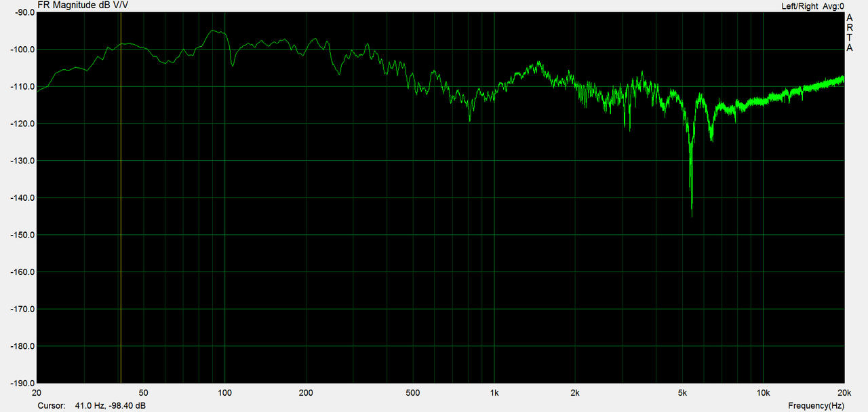Viewport: 868px width, 412px height.
Task: Click the FR Magnitude dB V/V title
Action: (83, 5)
